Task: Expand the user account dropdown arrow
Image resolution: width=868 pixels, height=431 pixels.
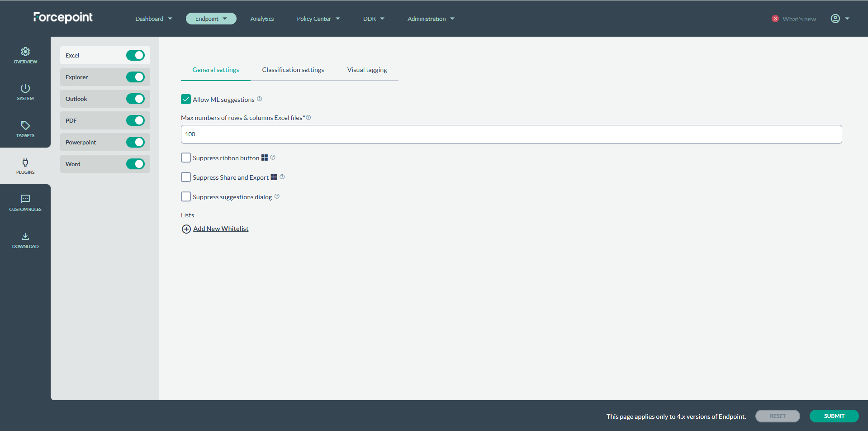Action: (x=847, y=19)
